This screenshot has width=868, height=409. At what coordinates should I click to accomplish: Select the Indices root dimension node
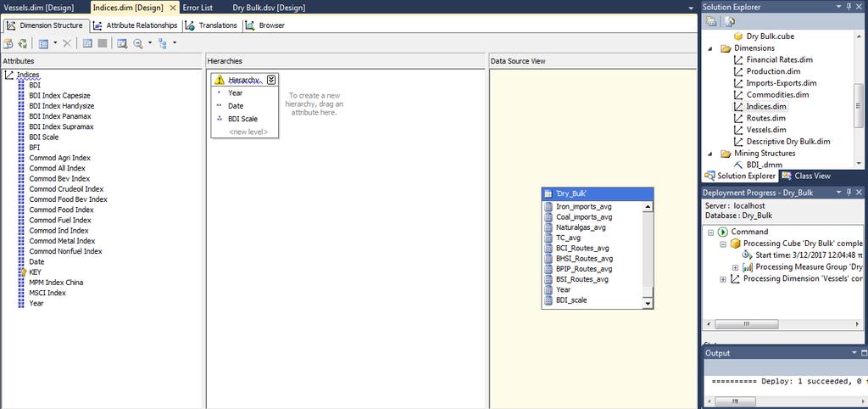point(28,75)
